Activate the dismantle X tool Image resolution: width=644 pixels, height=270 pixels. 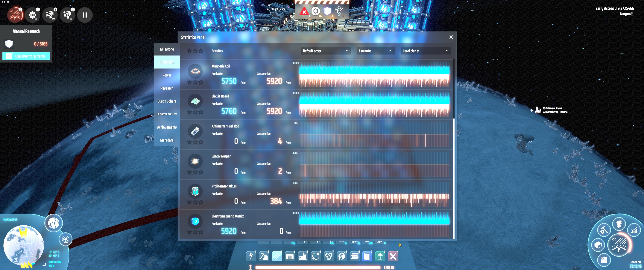(x=393, y=256)
